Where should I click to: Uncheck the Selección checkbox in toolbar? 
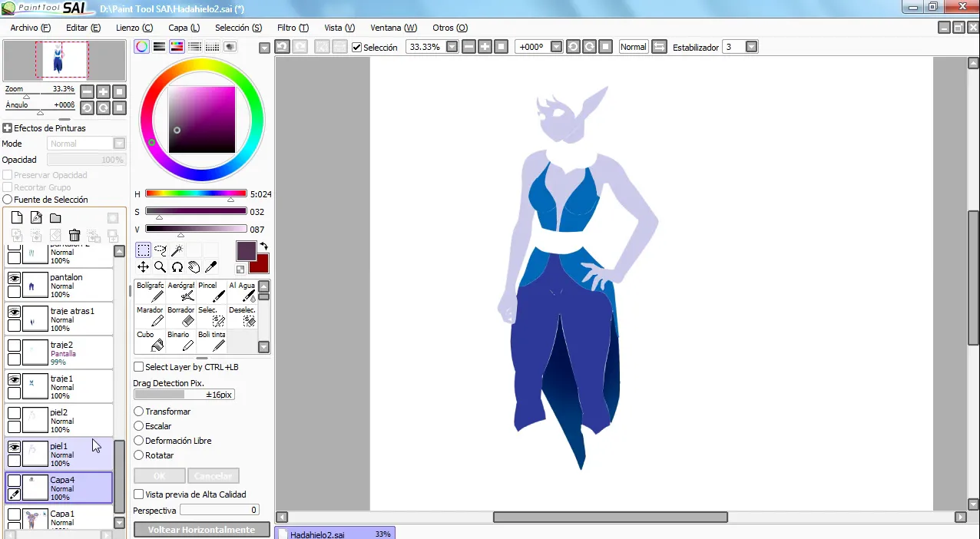(x=356, y=47)
